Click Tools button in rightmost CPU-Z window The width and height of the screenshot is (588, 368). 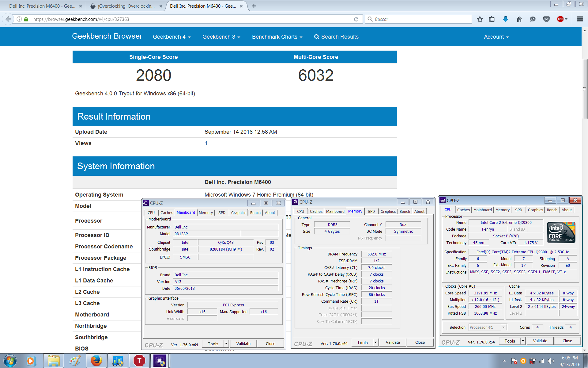(x=510, y=341)
